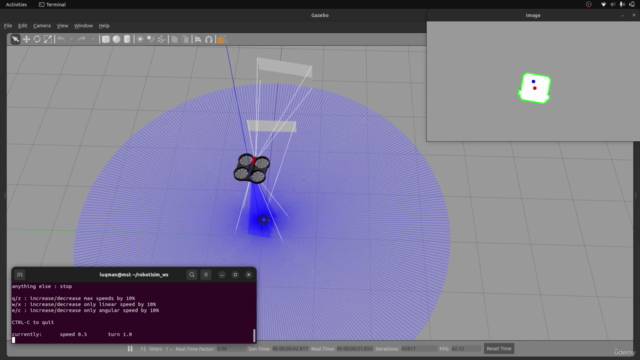Activate the Translate mode tool
640x360 pixels.
(x=26, y=39)
